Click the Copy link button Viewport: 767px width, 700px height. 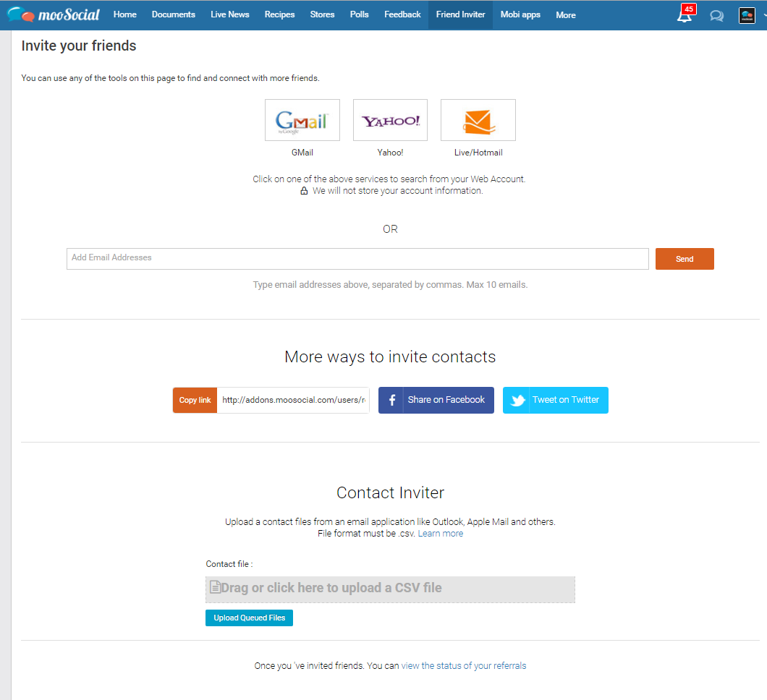coord(195,401)
